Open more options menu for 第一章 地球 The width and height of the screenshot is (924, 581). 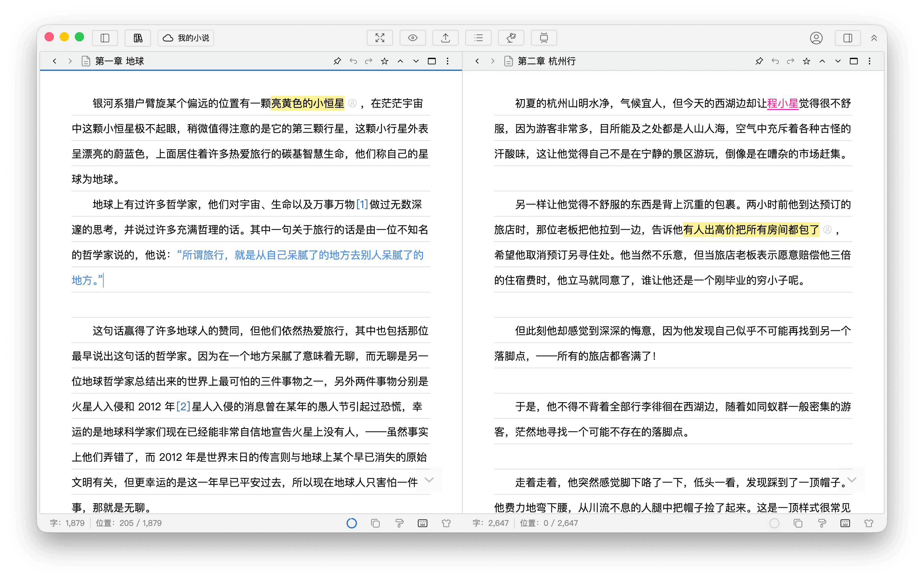pyautogui.click(x=448, y=61)
